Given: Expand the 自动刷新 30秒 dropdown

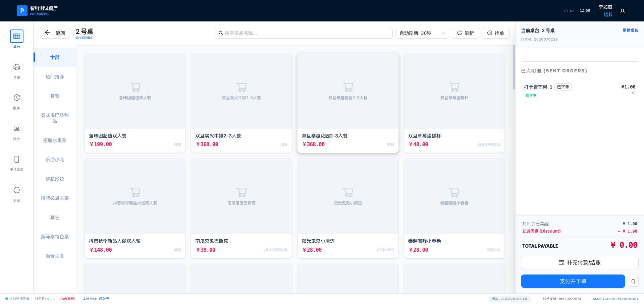Looking at the screenshot, I should [x=422, y=33].
